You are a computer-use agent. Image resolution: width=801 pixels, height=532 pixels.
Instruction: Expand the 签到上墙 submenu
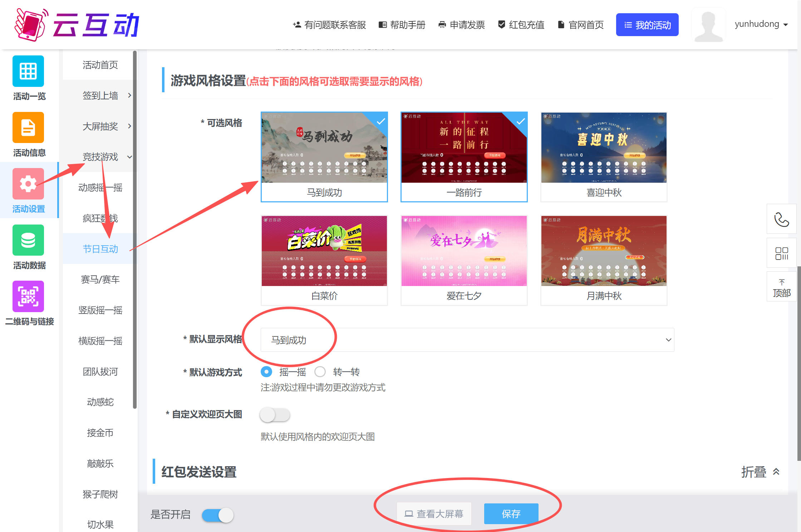100,95
